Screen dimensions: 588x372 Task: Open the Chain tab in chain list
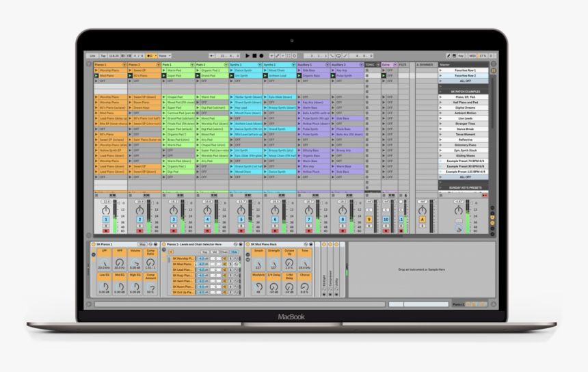point(224,252)
